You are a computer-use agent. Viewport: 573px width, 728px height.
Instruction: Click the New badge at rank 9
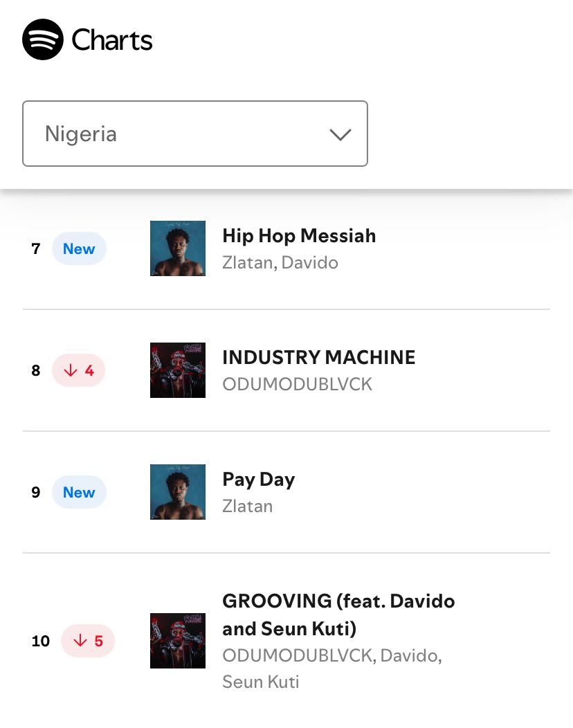pos(79,492)
